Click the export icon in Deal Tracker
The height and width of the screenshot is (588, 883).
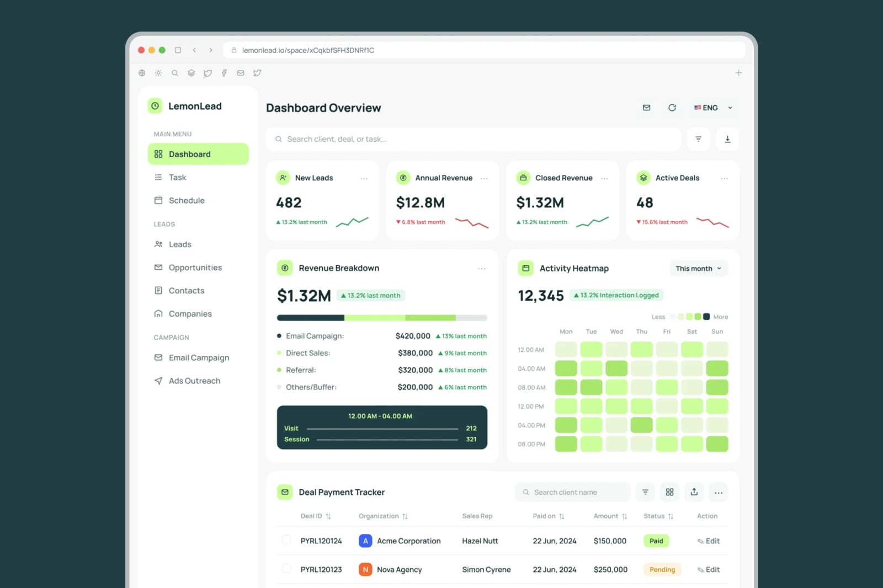(694, 492)
